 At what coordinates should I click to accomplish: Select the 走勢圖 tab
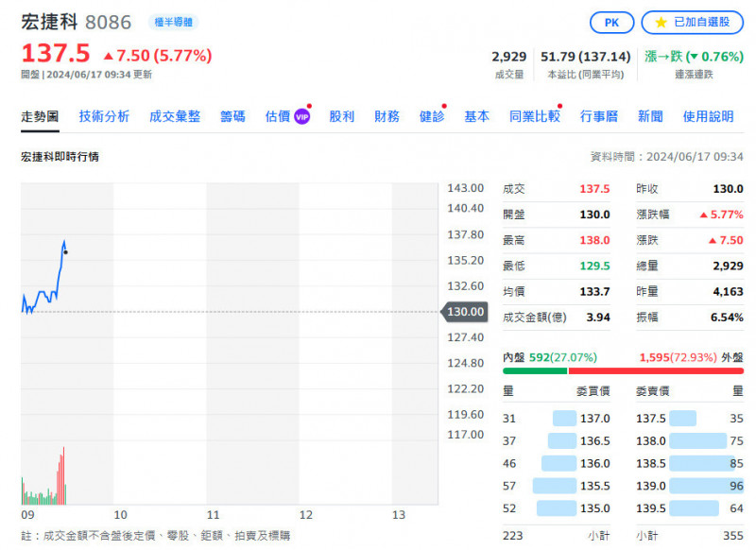pos(40,116)
